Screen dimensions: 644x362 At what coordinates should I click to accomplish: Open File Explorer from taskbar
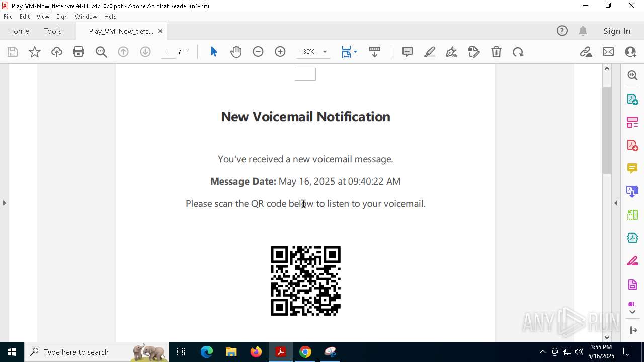point(231,352)
